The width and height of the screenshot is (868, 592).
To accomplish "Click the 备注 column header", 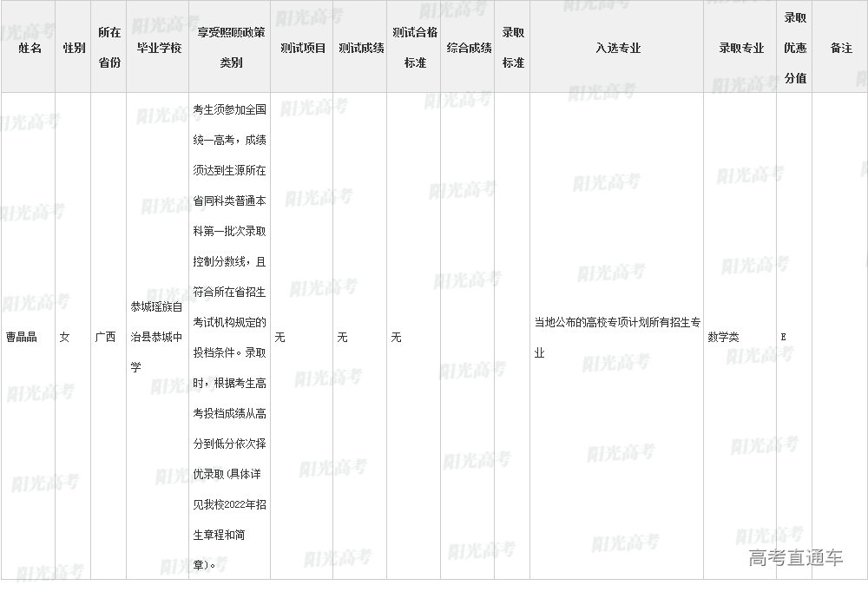I will click(840, 48).
